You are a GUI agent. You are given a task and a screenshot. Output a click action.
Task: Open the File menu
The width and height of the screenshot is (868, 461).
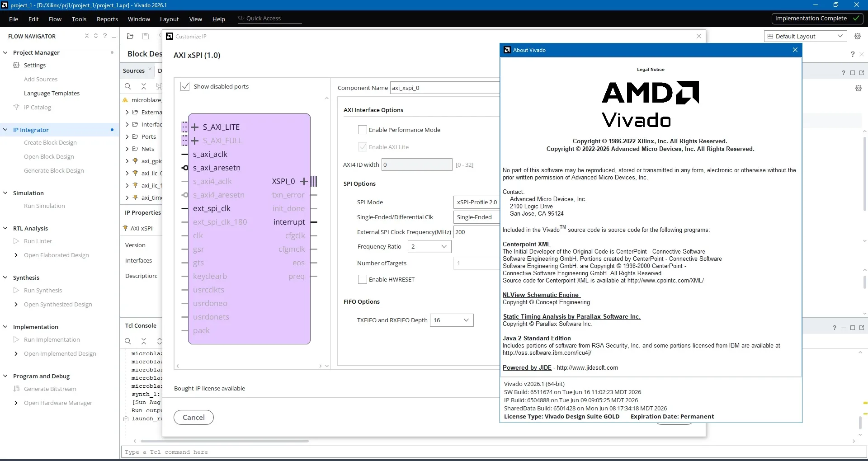pyautogui.click(x=14, y=19)
